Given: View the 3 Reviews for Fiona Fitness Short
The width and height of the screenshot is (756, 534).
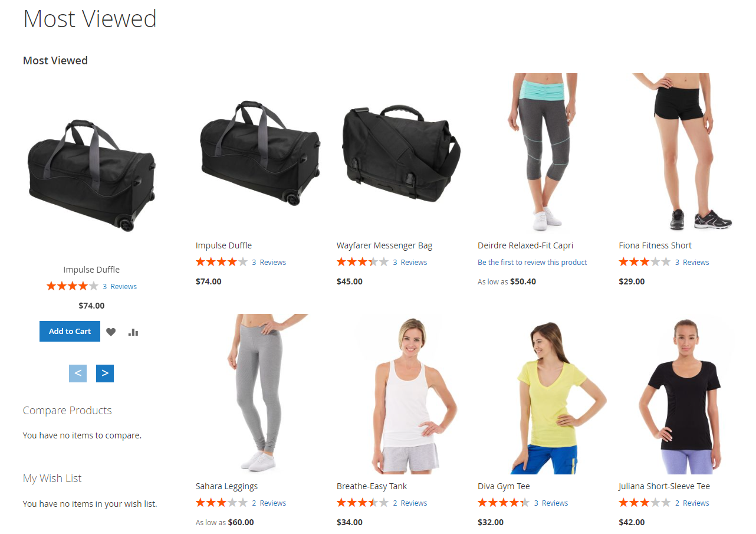Looking at the screenshot, I should (x=692, y=263).
